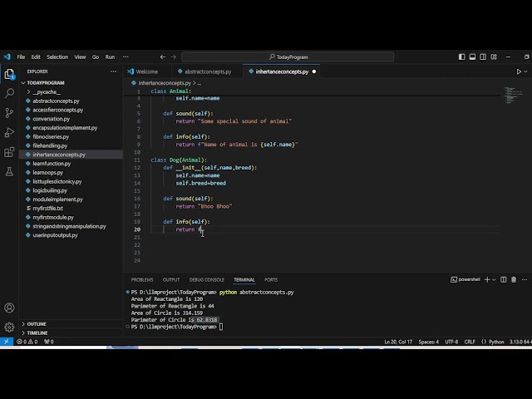The image size is (532, 399).
Task: Click the breadcrumb inhertanceconcepts.py
Action: (x=165, y=83)
